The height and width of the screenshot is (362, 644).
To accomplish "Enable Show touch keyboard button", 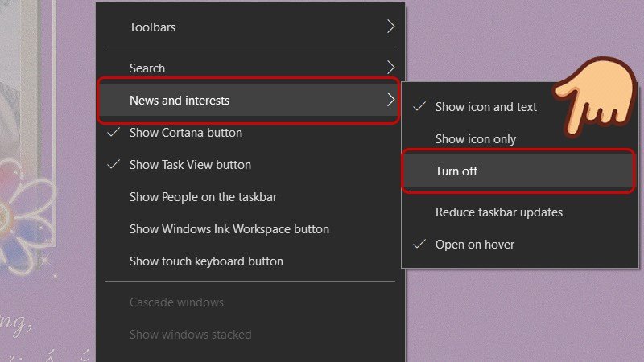I will point(206,261).
